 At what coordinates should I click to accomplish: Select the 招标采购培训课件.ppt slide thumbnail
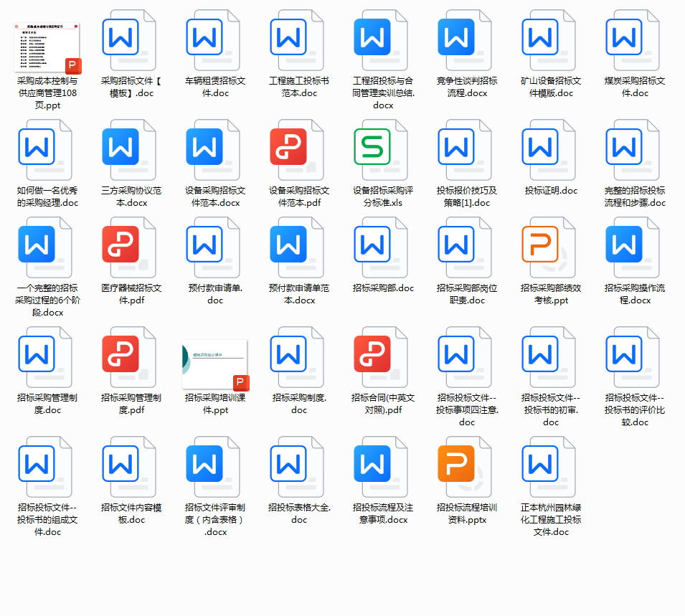click(215, 365)
